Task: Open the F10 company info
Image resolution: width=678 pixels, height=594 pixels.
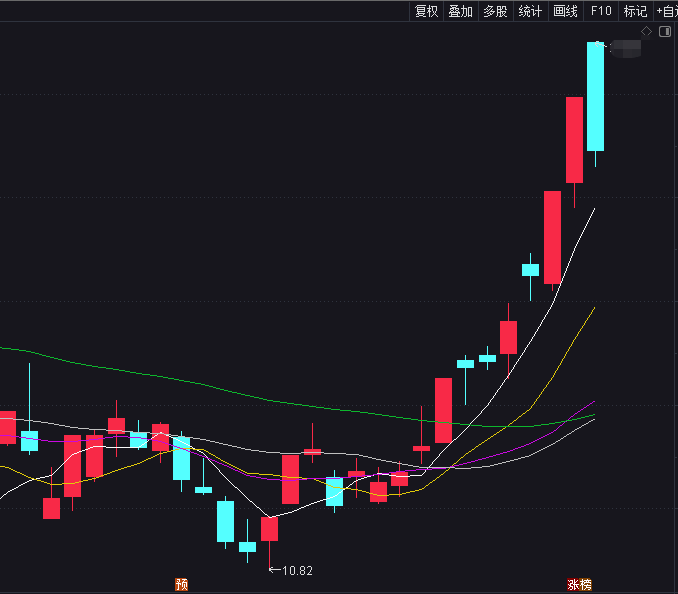Action: 601,11
